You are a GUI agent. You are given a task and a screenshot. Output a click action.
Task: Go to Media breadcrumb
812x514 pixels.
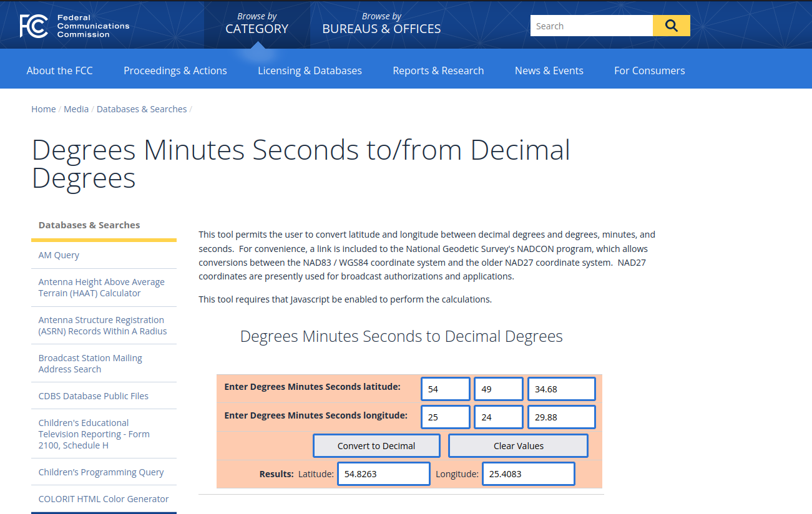[x=76, y=109]
